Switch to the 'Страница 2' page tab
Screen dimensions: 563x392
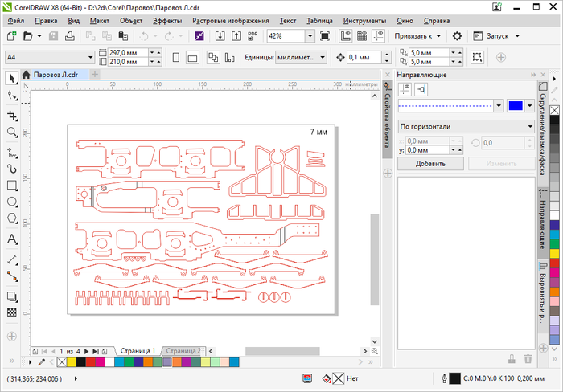pyautogui.click(x=183, y=351)
